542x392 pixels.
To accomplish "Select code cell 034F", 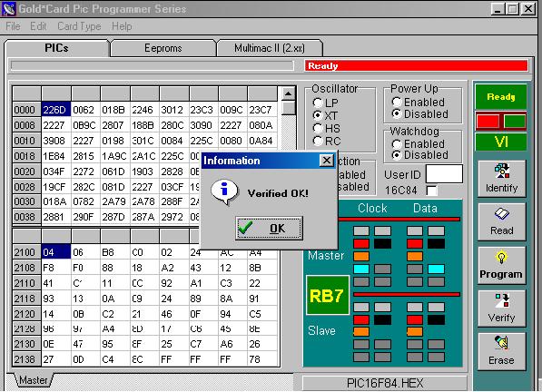I will [56, 171].
